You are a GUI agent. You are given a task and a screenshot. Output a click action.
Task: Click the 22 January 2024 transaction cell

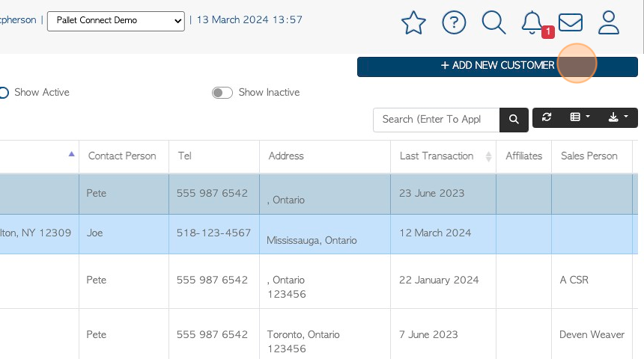[443, 281]
